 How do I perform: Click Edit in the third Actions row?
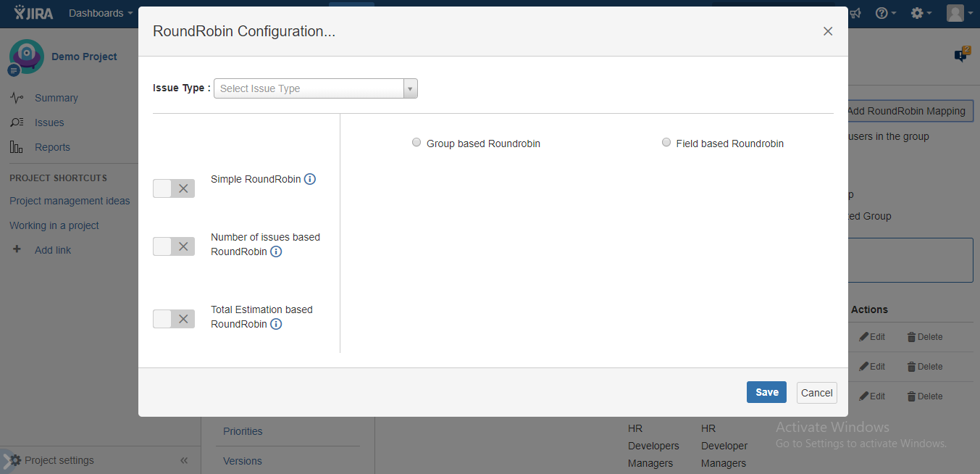(872, 396)
